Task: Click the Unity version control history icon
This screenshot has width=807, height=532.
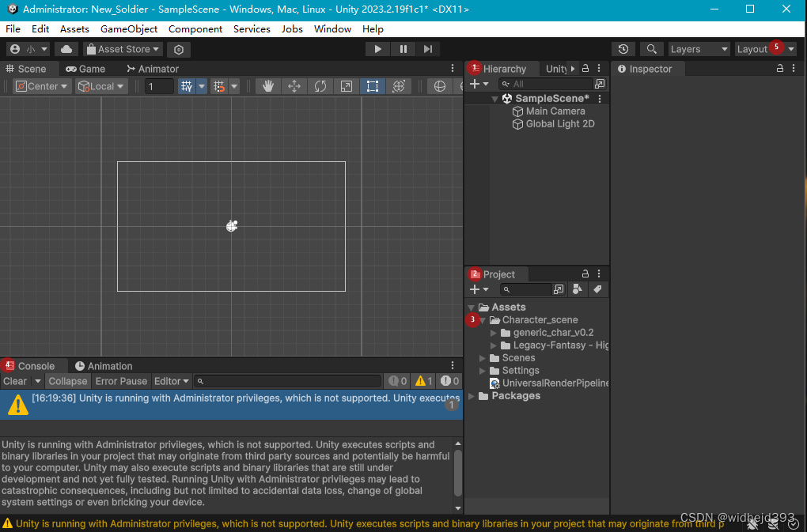Action: pos(625,48)
